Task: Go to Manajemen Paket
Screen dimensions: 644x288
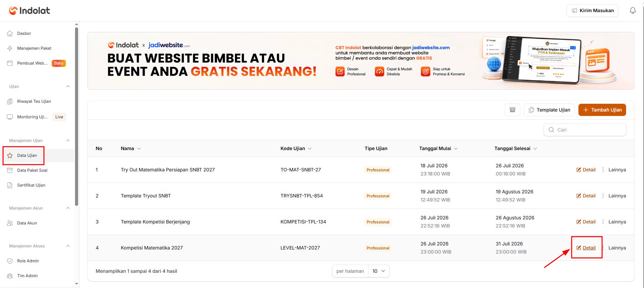Action: coord(34,48)
